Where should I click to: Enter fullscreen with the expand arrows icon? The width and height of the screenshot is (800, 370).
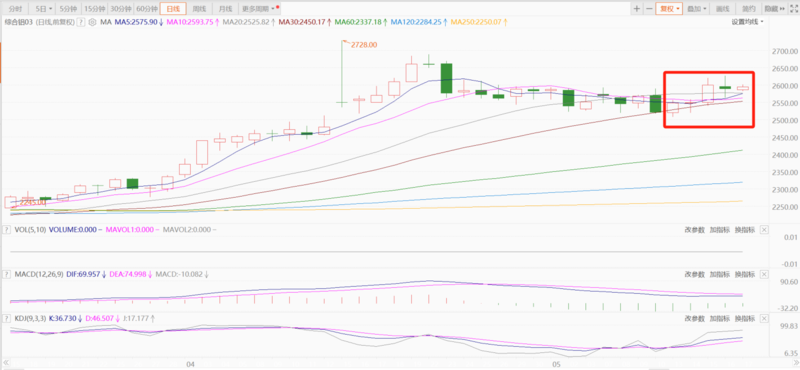[x=793, y=9]
